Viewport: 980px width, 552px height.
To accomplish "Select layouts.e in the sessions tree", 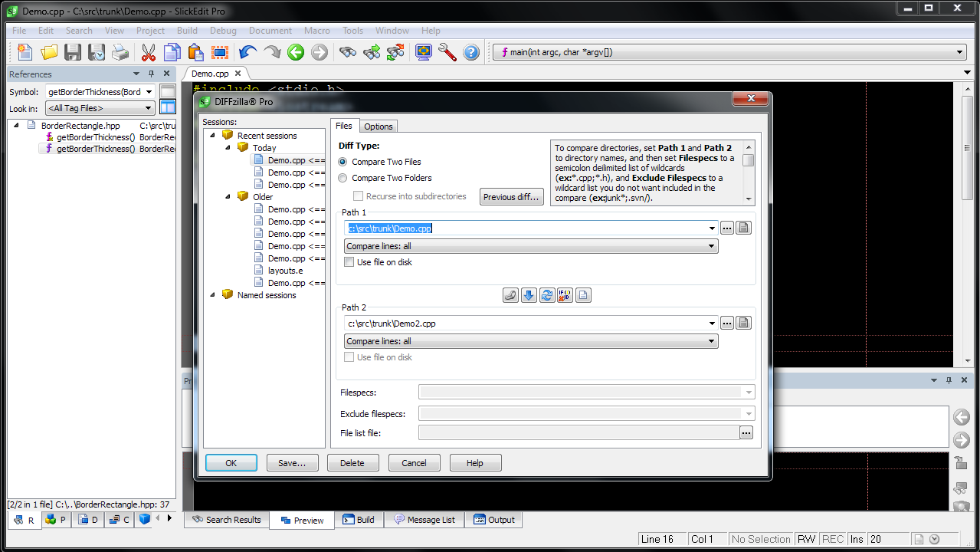I will (x=285, y=271).
